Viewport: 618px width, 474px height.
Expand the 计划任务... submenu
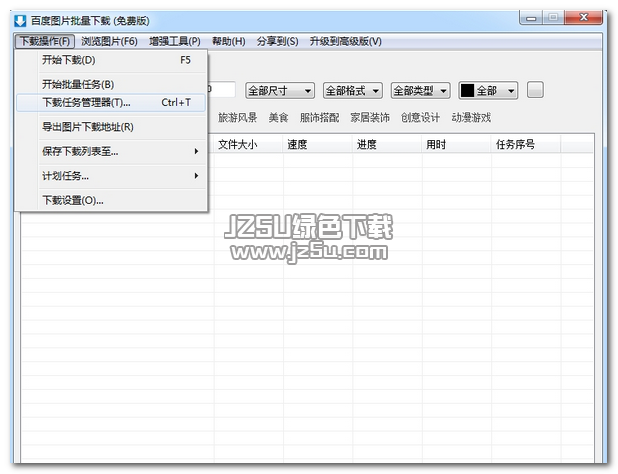[x=111, y=176]
